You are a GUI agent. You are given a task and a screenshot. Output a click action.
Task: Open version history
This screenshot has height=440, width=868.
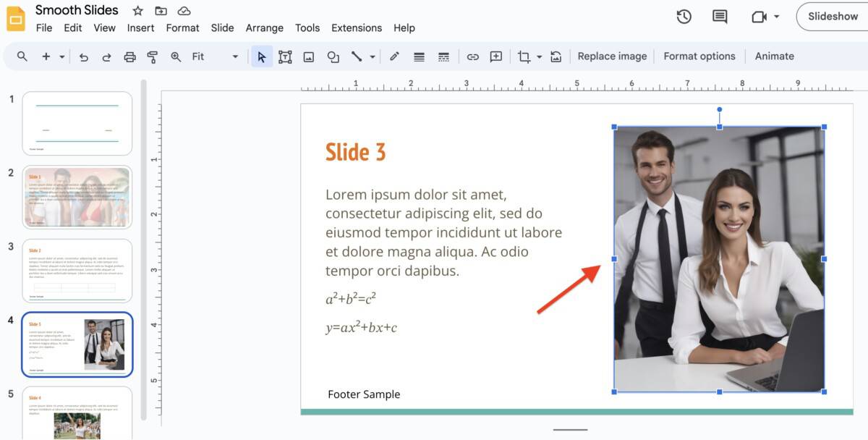(x=684, y=16)
